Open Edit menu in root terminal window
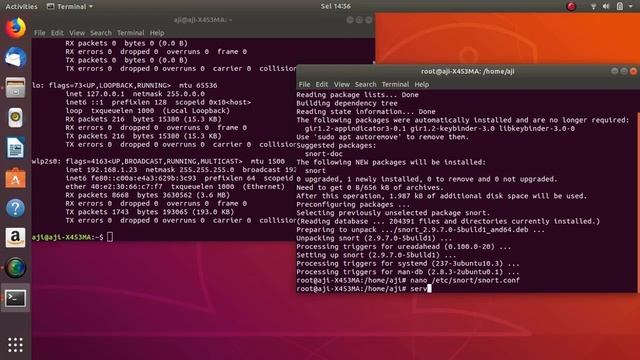640x360 pixels. (322, 84)
